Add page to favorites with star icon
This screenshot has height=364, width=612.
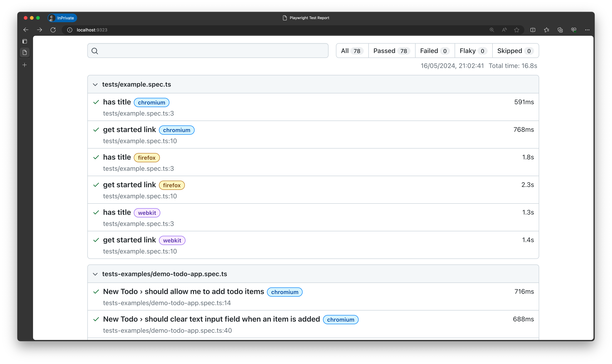517,30
